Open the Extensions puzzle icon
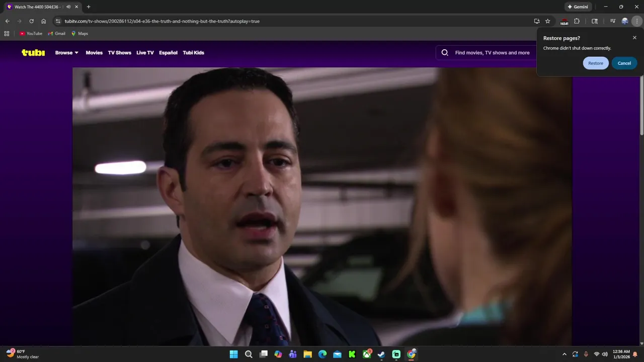The image size is (644, 362). coord(577,21)
